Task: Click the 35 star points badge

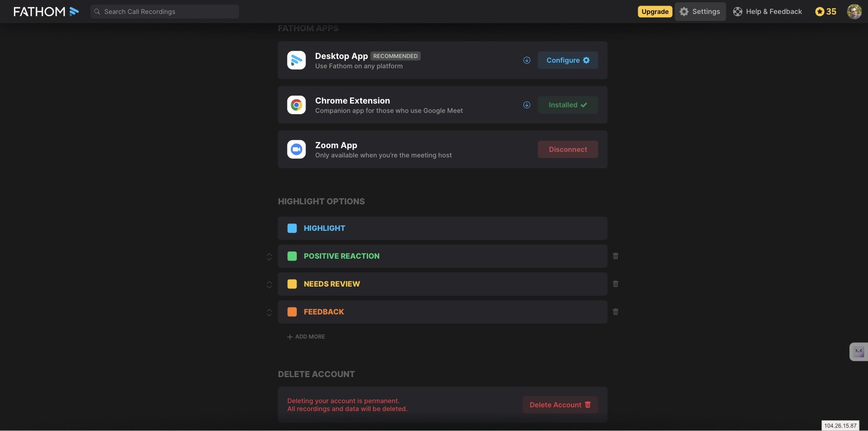Action: (826, 12)
